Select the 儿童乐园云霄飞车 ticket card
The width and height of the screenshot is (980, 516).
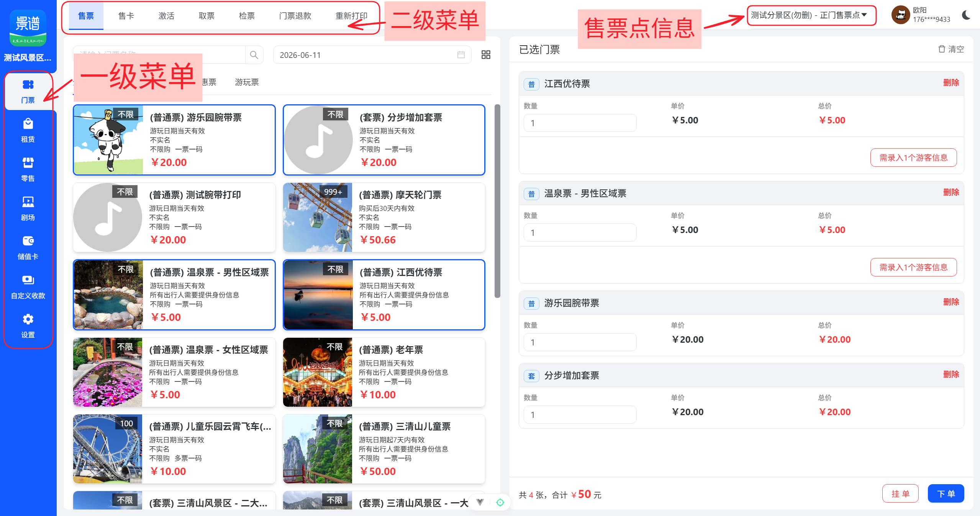pyautogui.click(x=174, y=449)
